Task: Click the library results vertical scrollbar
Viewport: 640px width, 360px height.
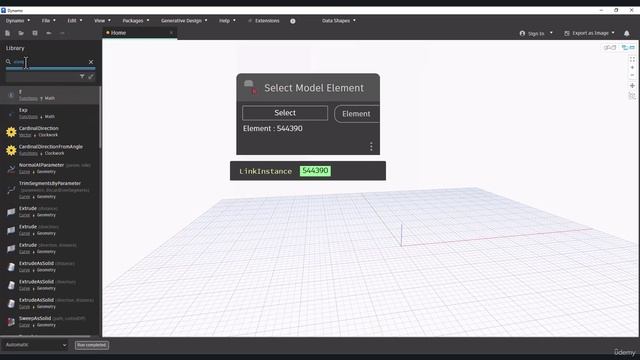Action: (100, 118)
